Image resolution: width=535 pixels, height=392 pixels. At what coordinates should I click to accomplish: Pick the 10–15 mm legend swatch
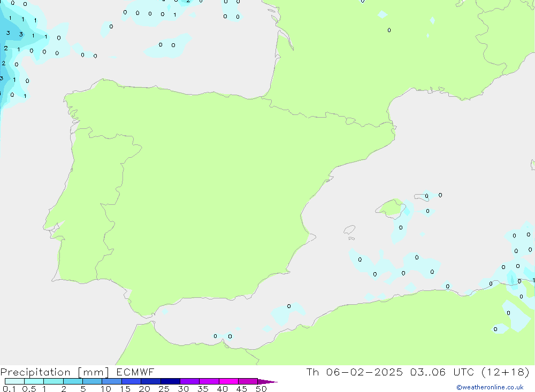[x=112, y=381]
